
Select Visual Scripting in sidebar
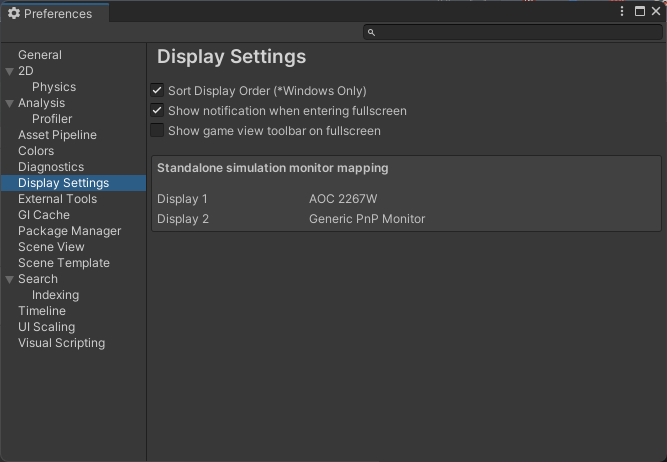tap(61, 343)
